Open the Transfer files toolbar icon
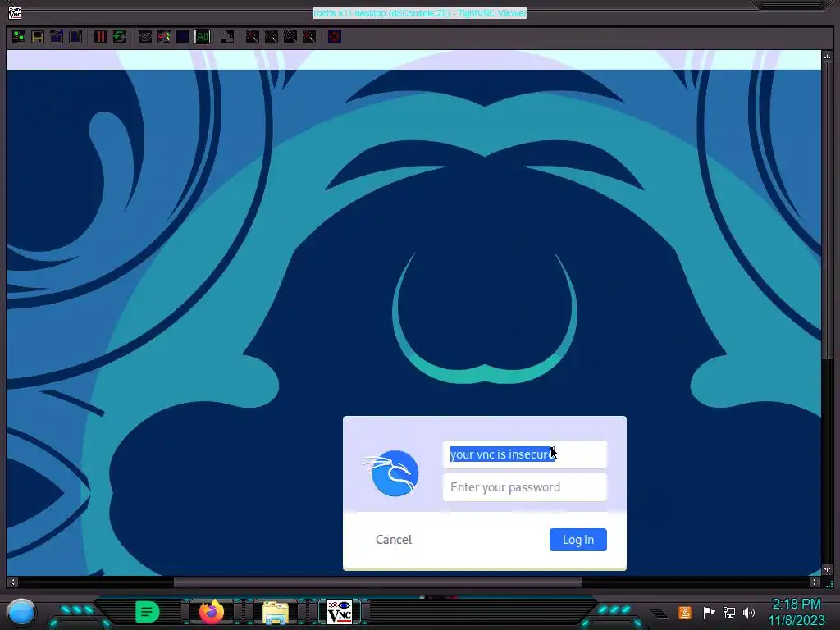 pos(227,37)
